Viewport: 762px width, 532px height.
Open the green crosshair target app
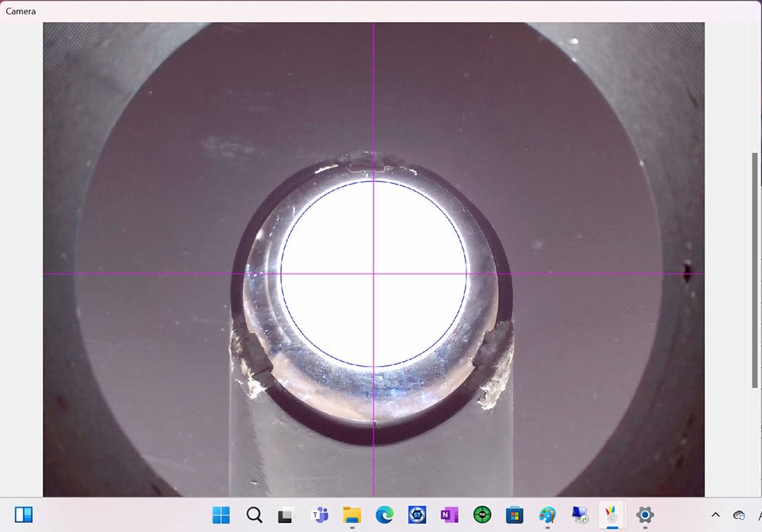[x=482, y=514]
